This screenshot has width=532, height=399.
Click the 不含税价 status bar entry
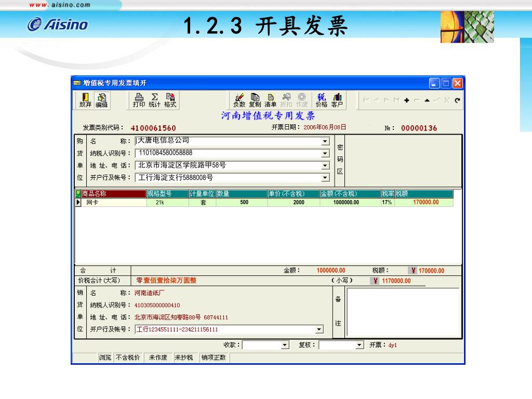click(x=128, y=357)
